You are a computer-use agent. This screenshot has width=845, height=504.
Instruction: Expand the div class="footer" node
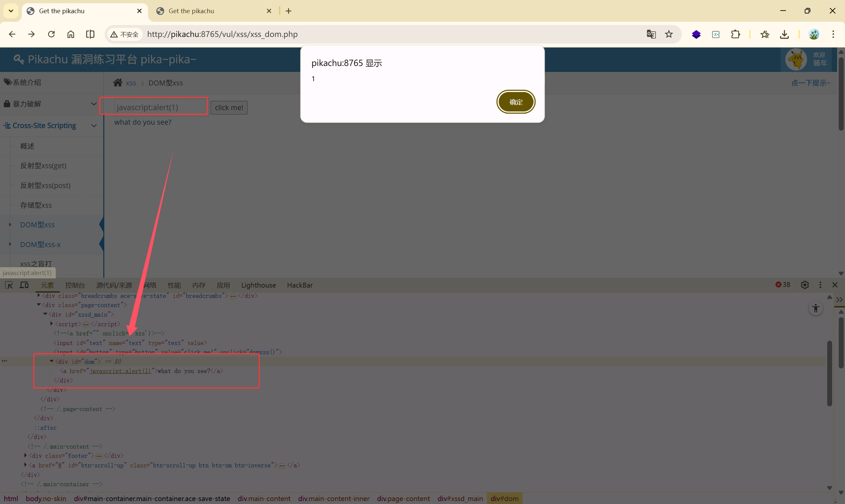click(x=25, y=456)
